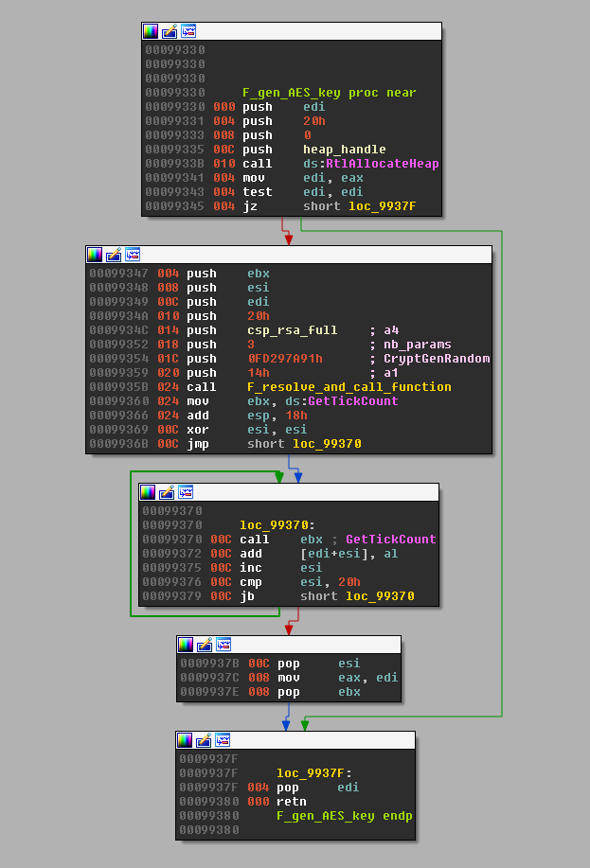Click the color icon on the pop esi block
590x868 pixels.
click(186, 645)
